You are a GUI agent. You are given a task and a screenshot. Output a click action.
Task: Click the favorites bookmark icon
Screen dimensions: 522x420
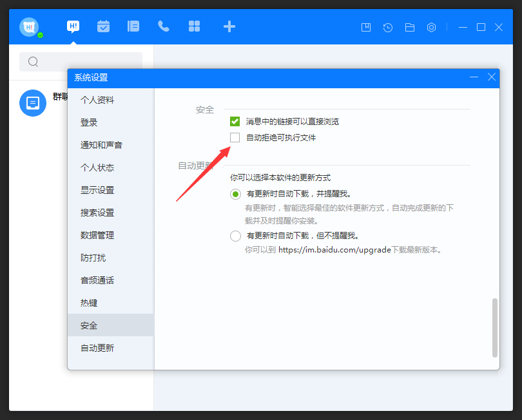(x=365, y=27)
